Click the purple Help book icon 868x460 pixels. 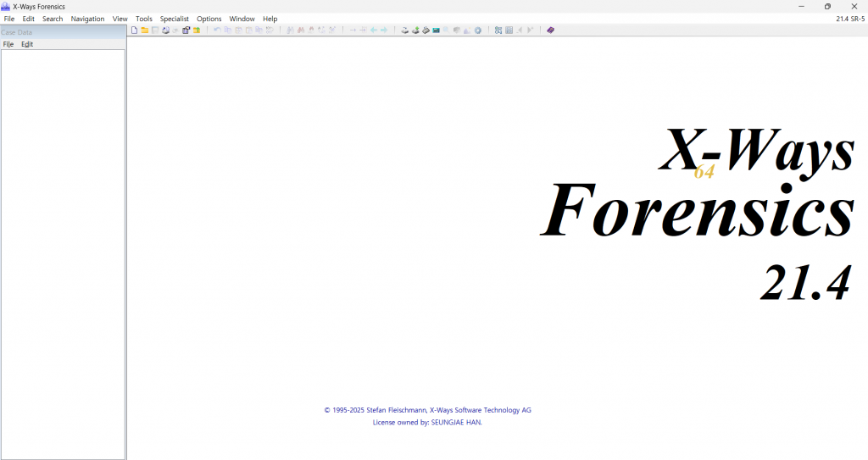pyautogui.click(x=550, y=30)
